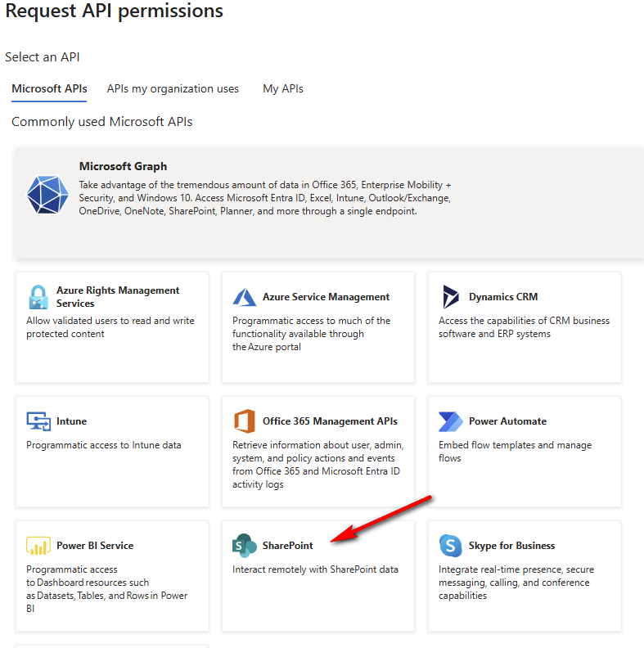Click 'Allow validated users to read and write' description
The width and height of the screenshot is (644, 648).
110,327
